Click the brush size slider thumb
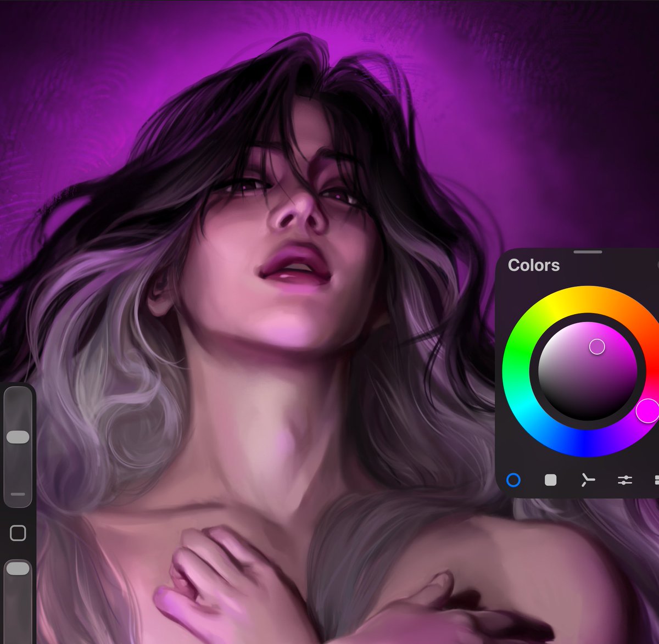This screenshot has width=659, height=644. (18, 437)
